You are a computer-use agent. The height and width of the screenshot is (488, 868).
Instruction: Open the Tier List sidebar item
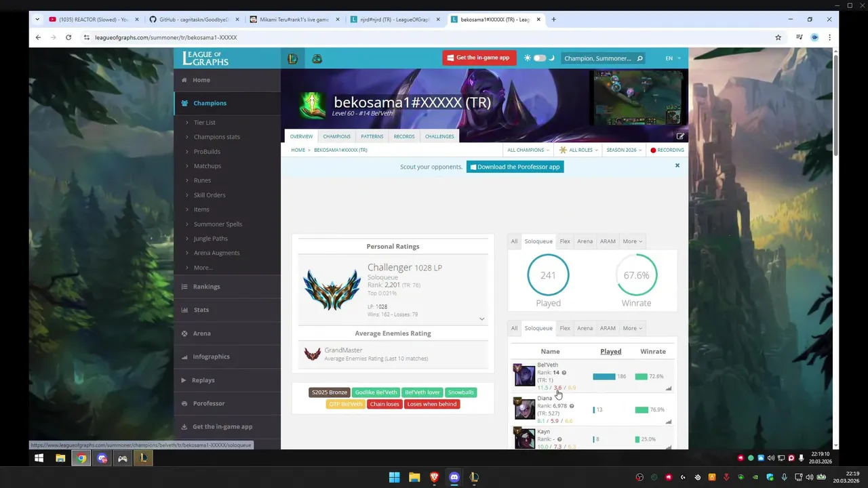(x=204, y=123)
